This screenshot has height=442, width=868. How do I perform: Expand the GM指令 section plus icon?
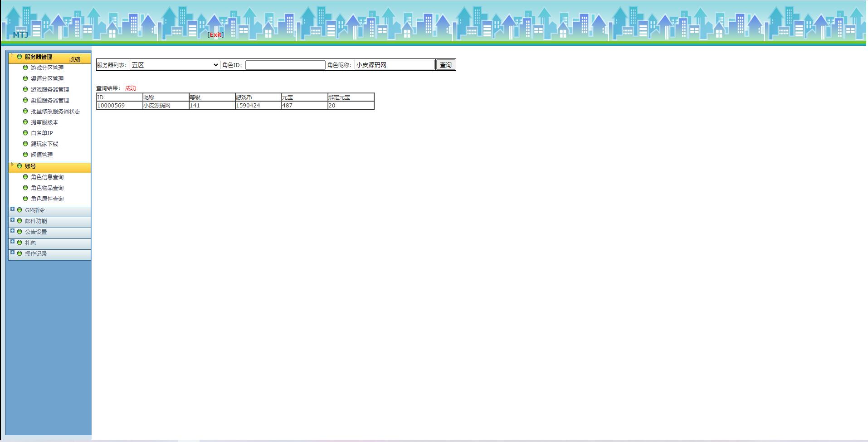[13, 209]
